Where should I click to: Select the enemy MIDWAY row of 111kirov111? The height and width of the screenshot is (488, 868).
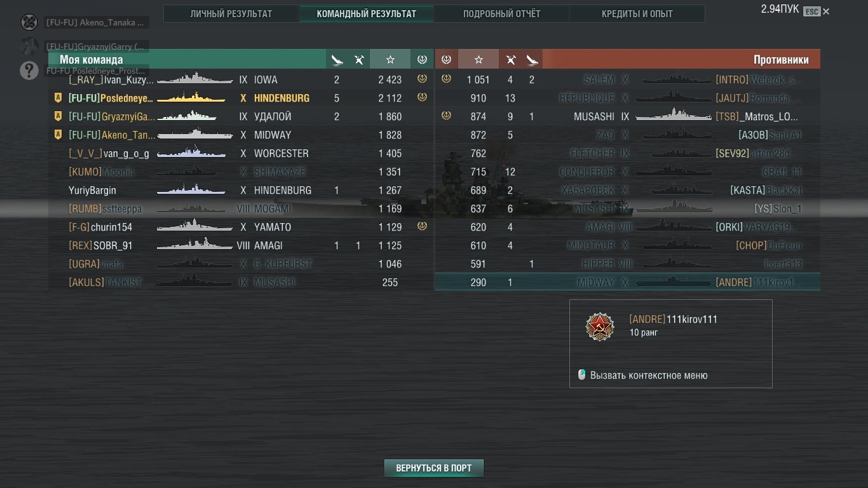click(x=627, y=282)
